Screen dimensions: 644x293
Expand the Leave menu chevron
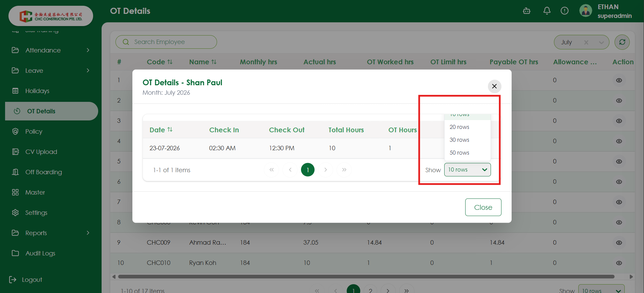pos(88,70)
